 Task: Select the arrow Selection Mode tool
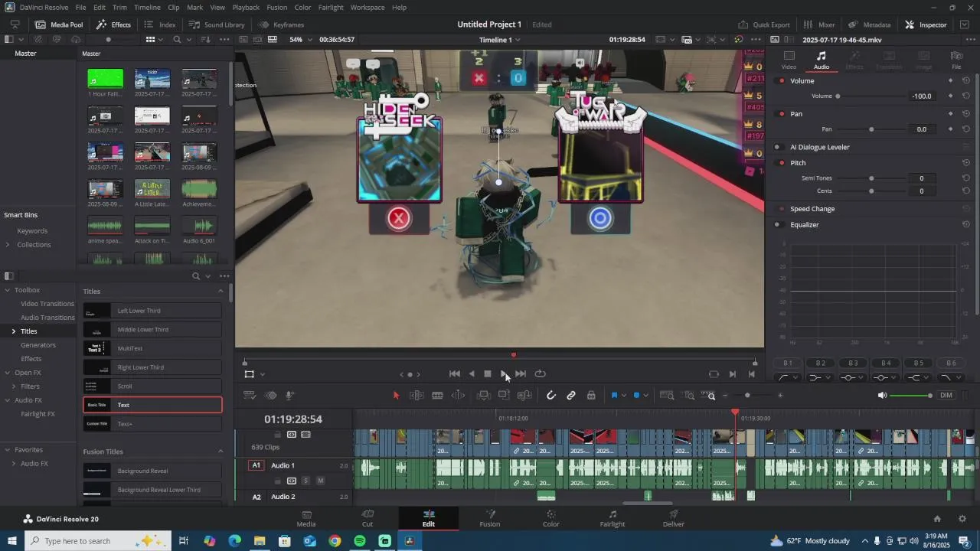coord(396,396)
